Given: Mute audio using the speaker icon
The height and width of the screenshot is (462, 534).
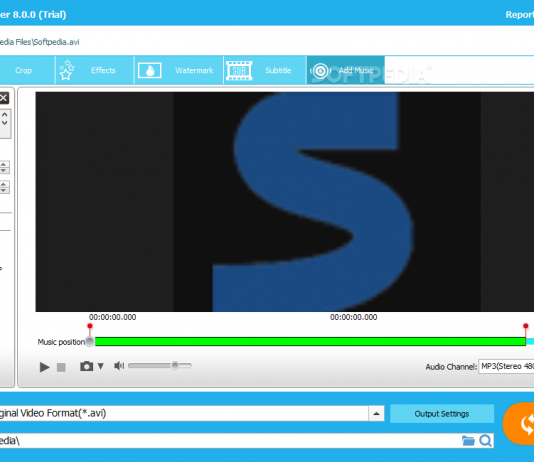Looking at the screenshot, I should tap(119, 366).
